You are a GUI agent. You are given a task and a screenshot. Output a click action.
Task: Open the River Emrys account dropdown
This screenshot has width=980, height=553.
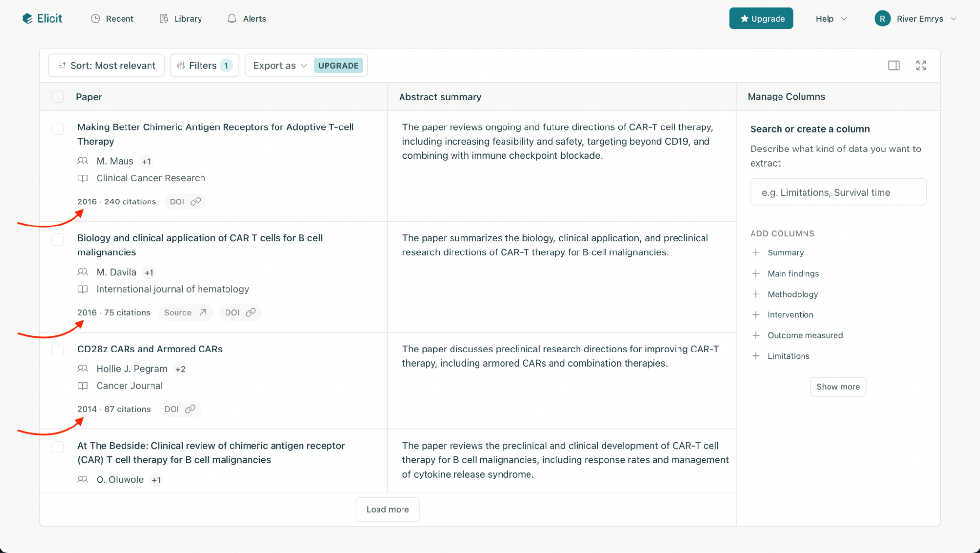915,19
